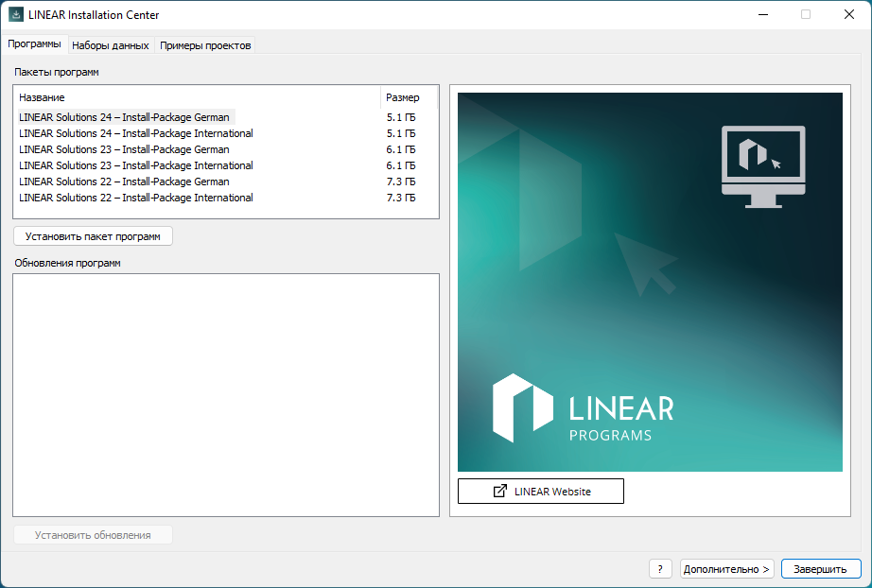
Task: Click the 6.1 ГБ size of Solutions 23 International
Action: [x=401, y=165]
